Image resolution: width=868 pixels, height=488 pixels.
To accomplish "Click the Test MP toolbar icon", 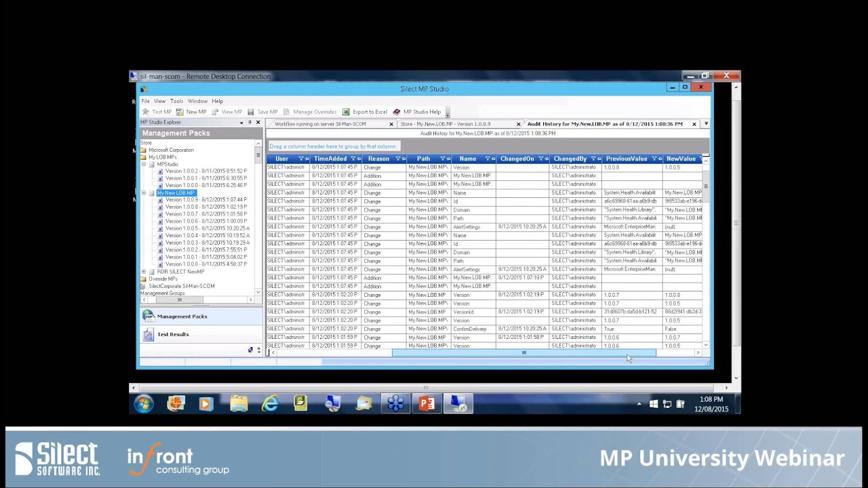I will coord(145,112).
